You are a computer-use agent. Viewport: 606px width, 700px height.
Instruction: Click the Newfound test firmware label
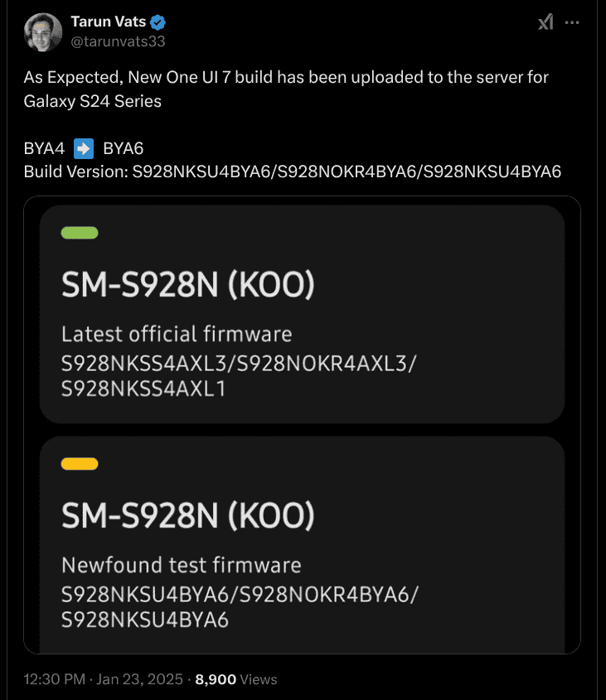click(x=181, y=565)
